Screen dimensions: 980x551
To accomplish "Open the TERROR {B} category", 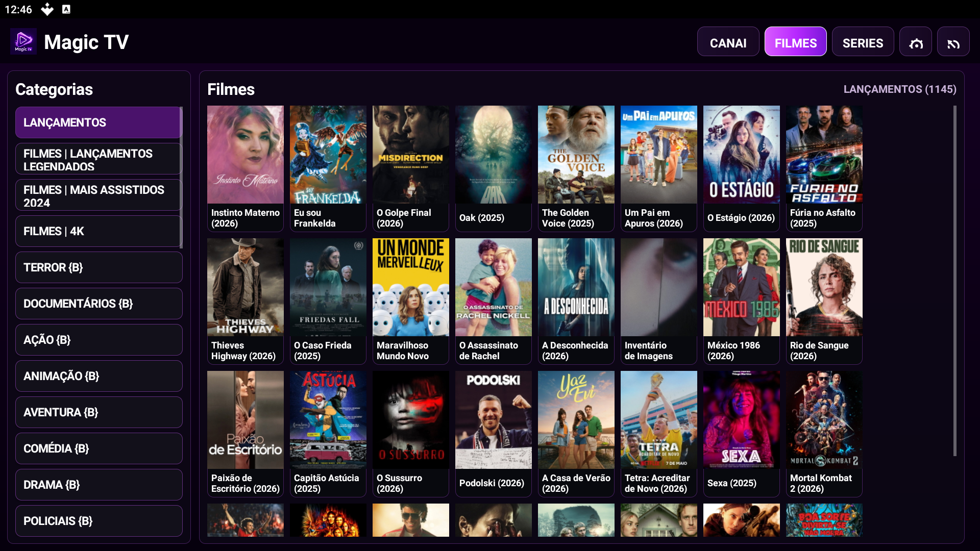I will click(x=99, y=267).
